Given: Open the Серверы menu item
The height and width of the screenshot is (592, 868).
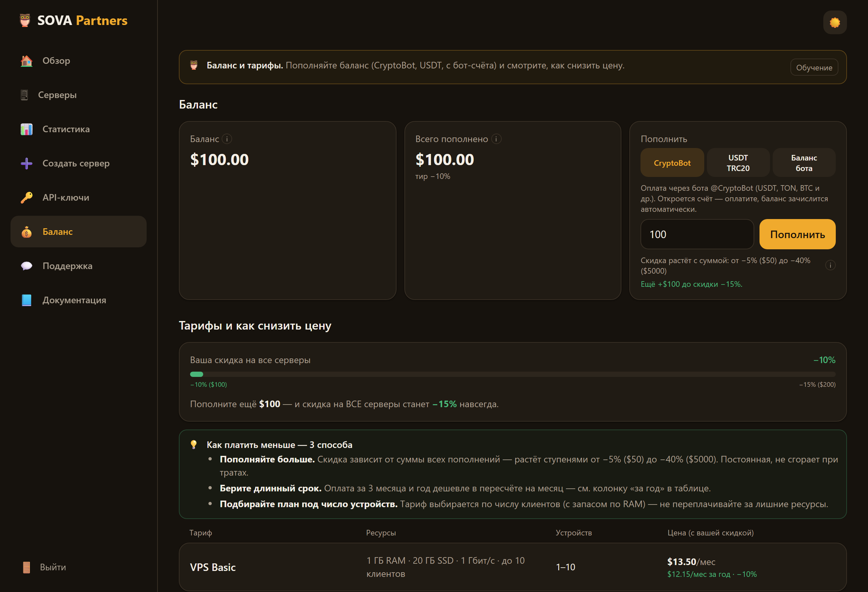Looking at the screenshot, I should (x=79, y=95).
